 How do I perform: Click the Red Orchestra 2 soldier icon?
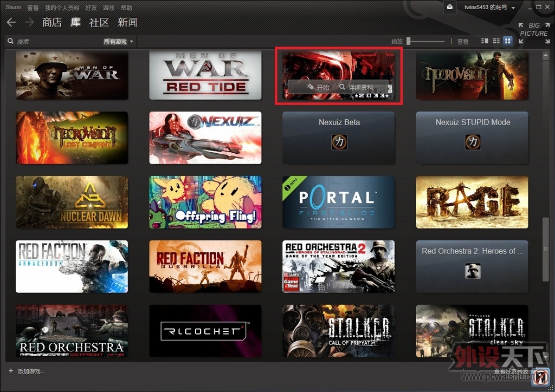click(473, 271)
